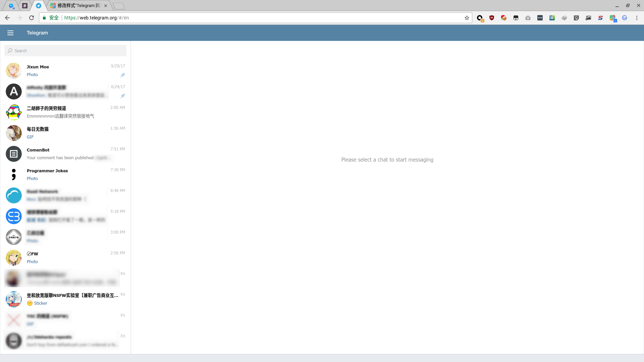Click the Jixun Moe avatar
644x362 pixels.
point(14,71)
